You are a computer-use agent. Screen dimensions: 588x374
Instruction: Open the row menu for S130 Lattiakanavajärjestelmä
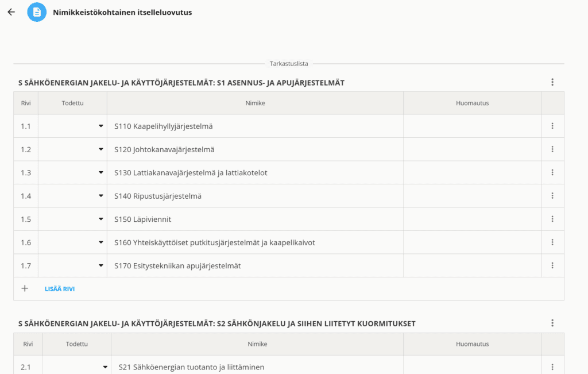(552, 172)
